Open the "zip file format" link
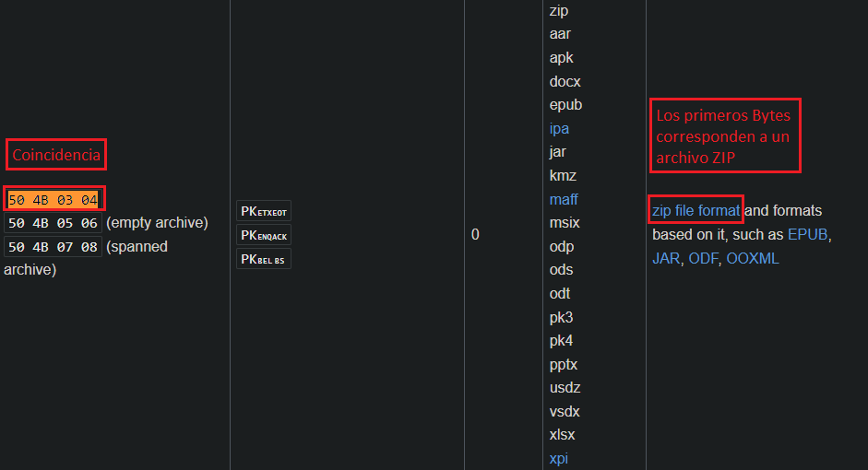Screen dimensions: 868x470 coord(696,210)
